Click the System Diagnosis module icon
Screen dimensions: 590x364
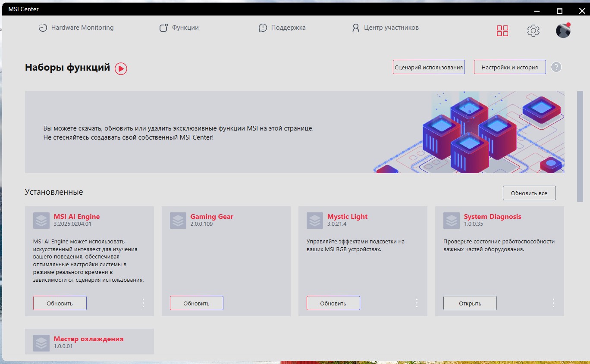(452, 221)
